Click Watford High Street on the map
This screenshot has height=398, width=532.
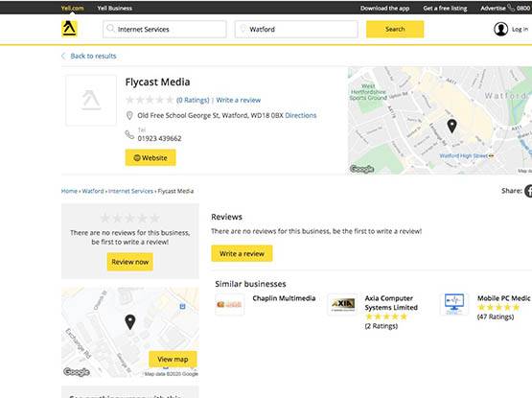(464, 156)
